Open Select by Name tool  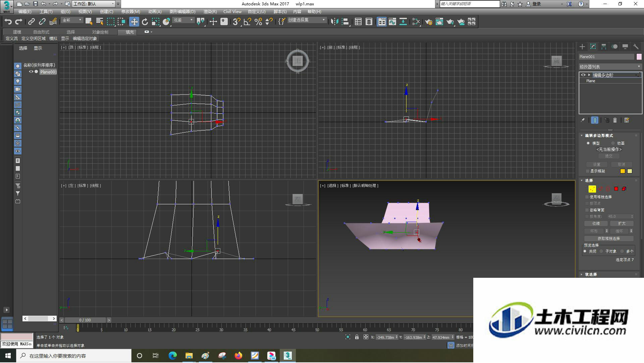100,22
